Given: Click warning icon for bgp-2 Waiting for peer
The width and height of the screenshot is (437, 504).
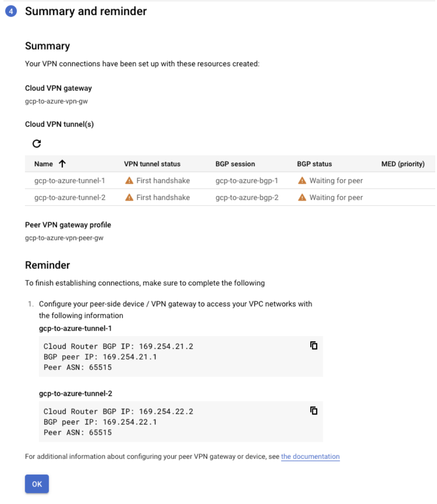Looking at the screenshot, I should pyautogui.click(x=302, y=198).
